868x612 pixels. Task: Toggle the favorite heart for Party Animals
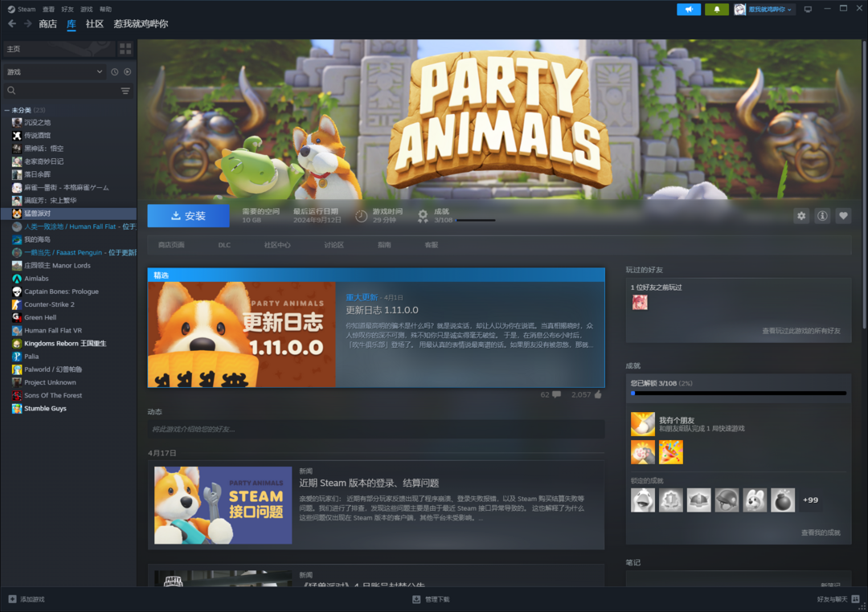coord(843,216)
